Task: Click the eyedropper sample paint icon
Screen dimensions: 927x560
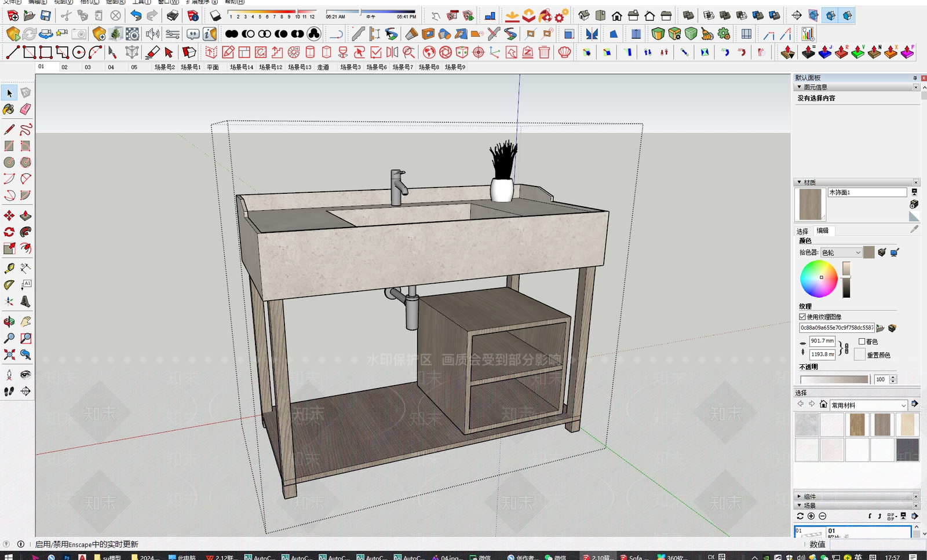Action: click(914, 229)
